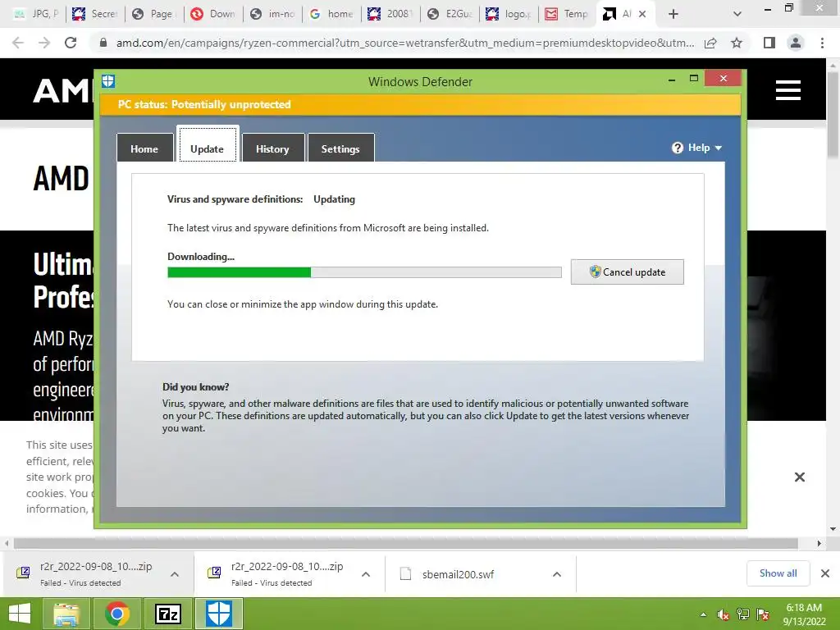The height and width of the screenshot is (630, 840).
Task: Open 7-Zip from the taskbar
Action: point(168,614)
